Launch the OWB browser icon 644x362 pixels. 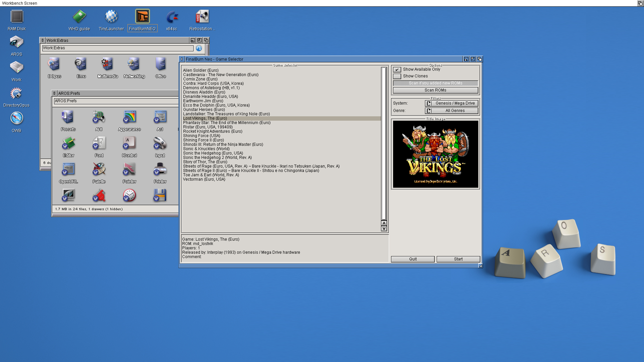(16, 122)
